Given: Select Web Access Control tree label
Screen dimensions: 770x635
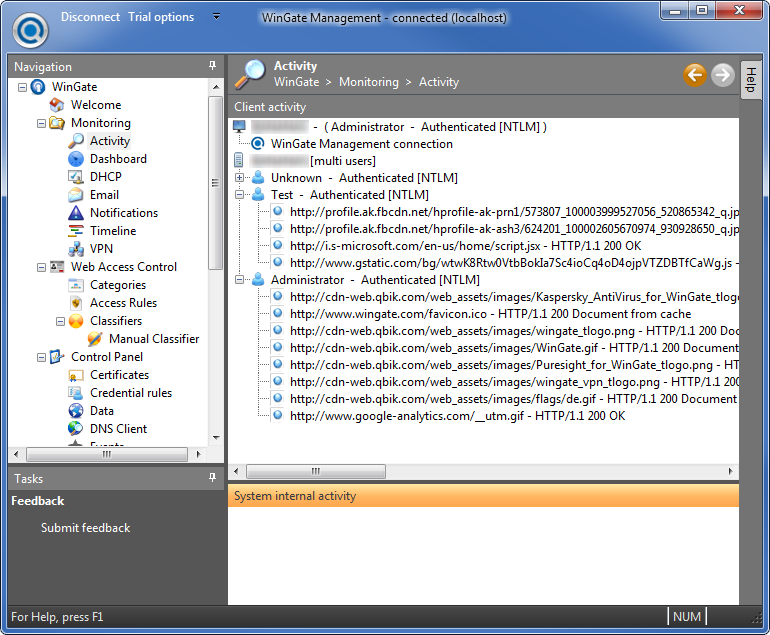Looking at the screenshot, I should [124, 267].
